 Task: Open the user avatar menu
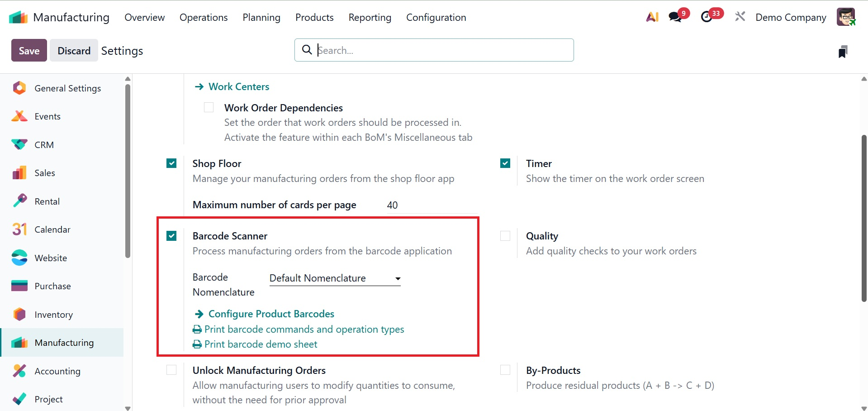tap(845, 17)
